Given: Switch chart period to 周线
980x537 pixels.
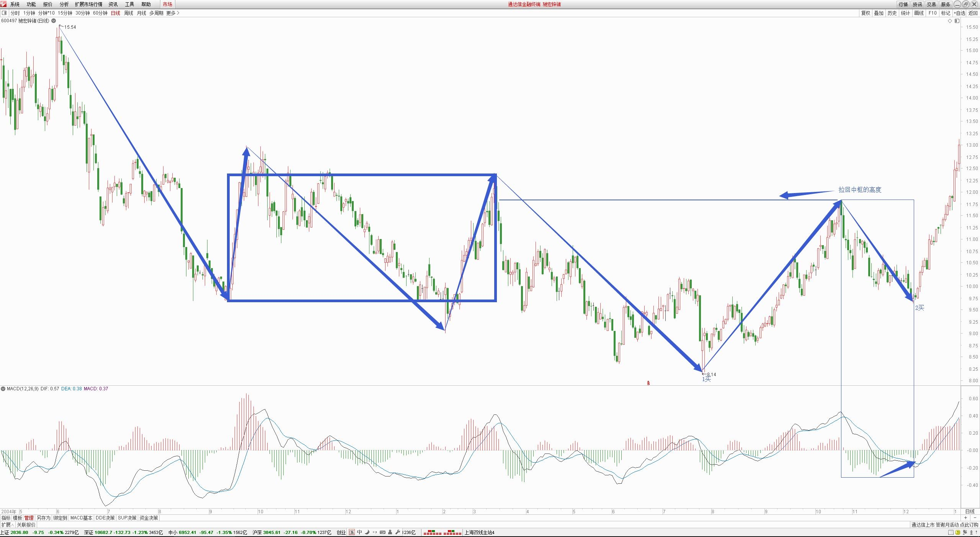Looking at the screenshot, I should [x=129, y=13].
